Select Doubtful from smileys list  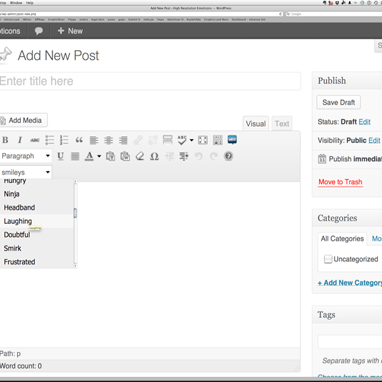click(37, 235)
